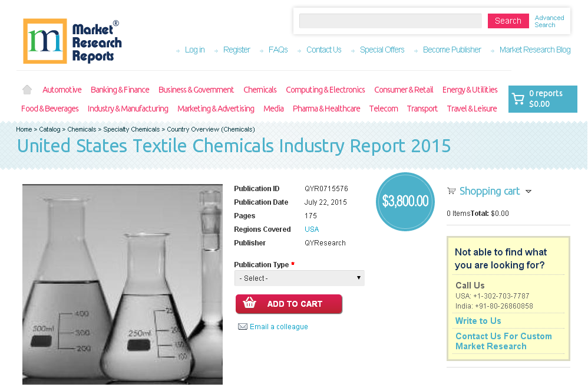Screen dimensions: 588x387
Task: Open the cart showing 0 reports
Action: [542, 99]
